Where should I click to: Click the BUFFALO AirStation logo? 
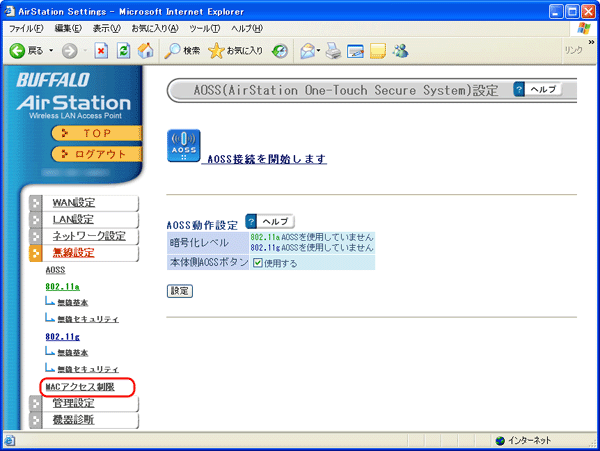(x=73, y=96)
